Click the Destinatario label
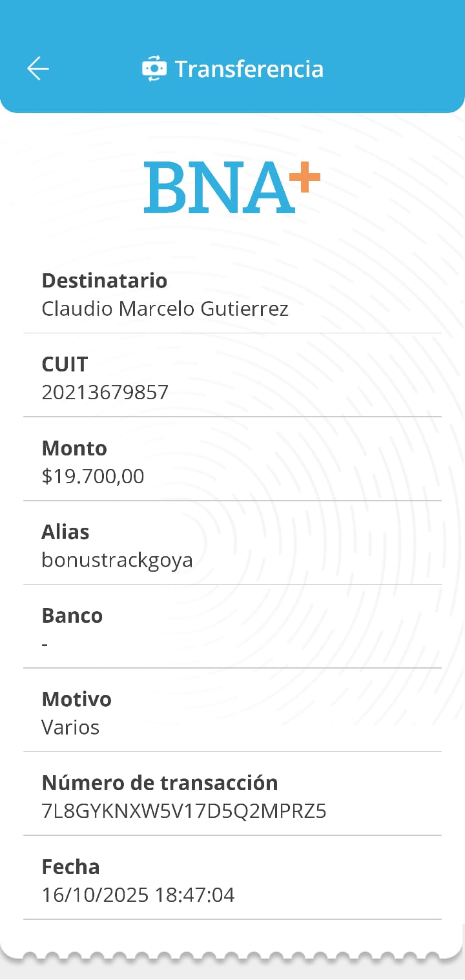 105,280
